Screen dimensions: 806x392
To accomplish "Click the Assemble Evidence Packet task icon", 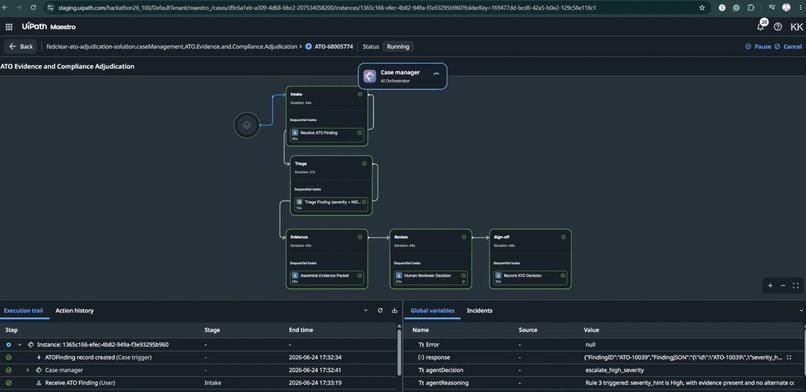I will coord(295,275).
